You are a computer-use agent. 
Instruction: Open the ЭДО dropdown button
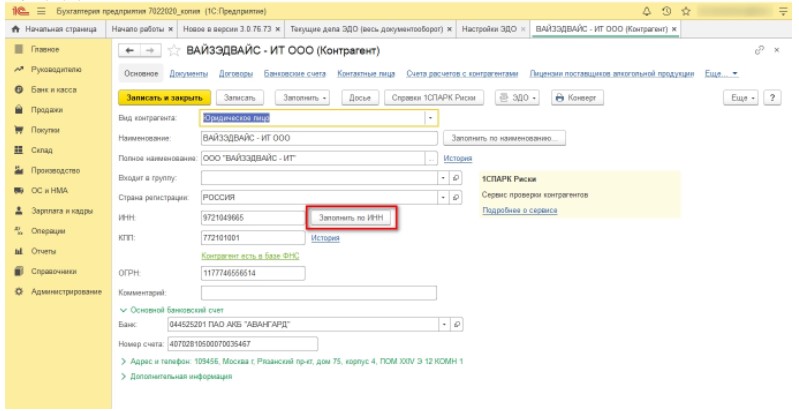[x=517, y=98]
